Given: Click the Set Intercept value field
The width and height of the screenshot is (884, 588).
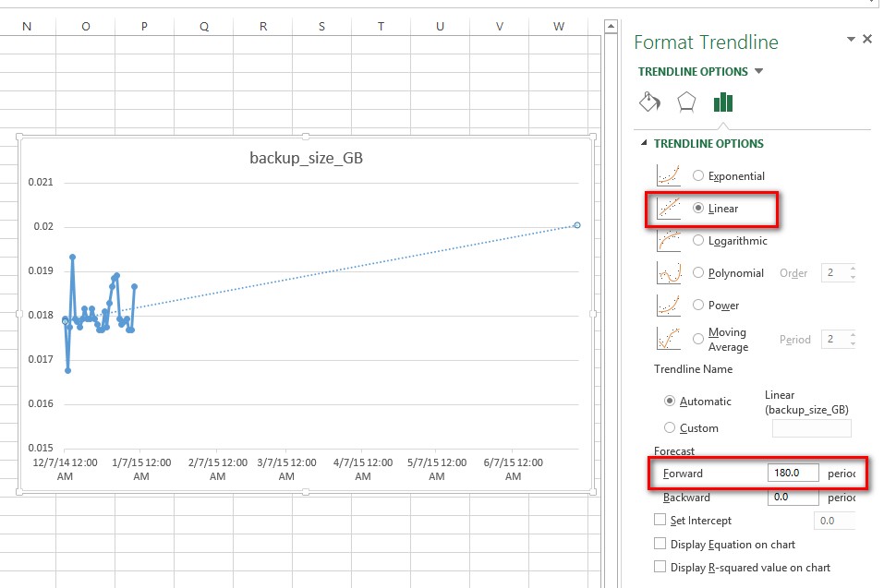Looking at the screenshot, I should point(834,521).
